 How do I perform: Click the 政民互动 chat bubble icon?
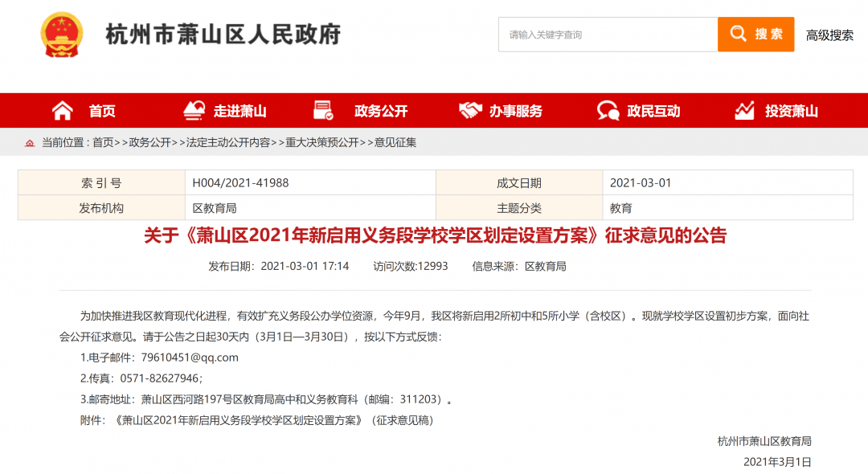608,111
